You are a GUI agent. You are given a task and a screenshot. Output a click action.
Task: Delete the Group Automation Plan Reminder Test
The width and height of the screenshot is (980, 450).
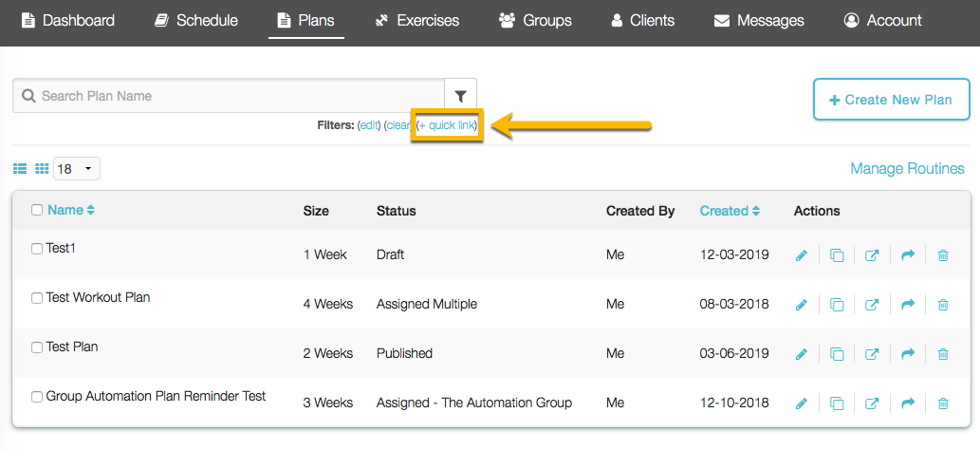(943, 403)
